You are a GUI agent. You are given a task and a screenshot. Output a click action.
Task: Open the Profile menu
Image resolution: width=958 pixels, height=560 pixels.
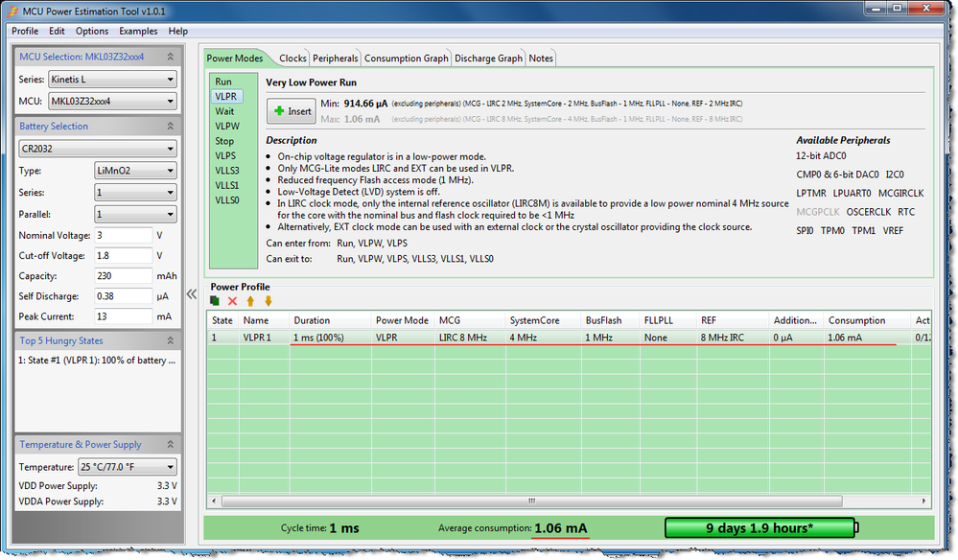[25, 31]
